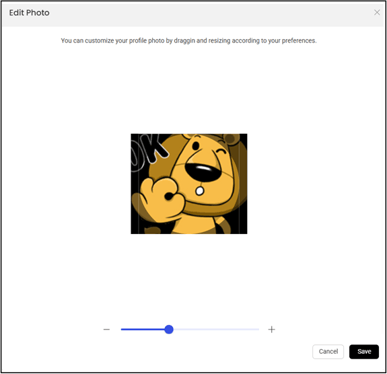This screenshot has width=387, height=374.
Task: Close the Edit Photo dialog
Action: click(377, 12)
